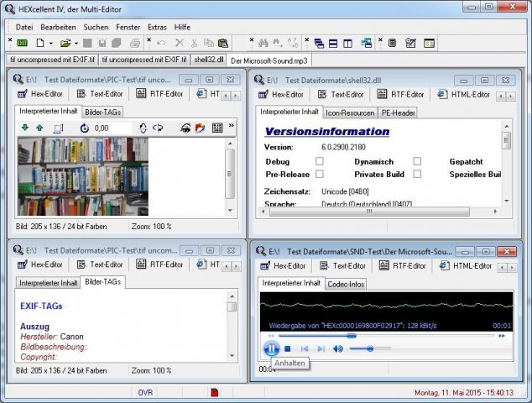
Task: Stop the audio playback
Action: [288, 348]
